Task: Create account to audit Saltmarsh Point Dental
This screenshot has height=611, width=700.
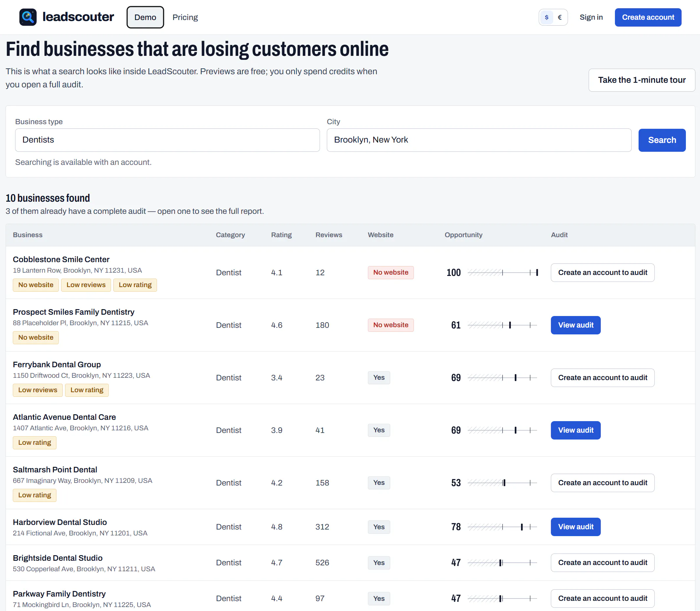Action: click(602, 483)
